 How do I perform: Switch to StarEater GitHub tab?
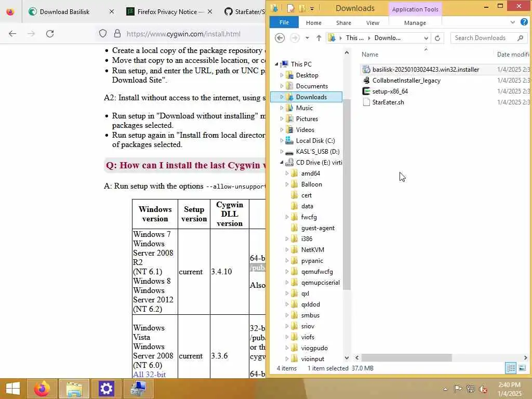244,11
